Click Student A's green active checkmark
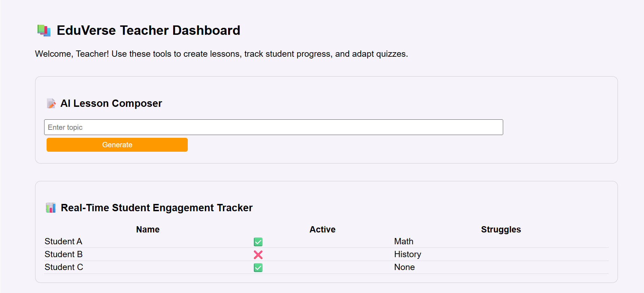Image resolution: width=644 pixels, height=293 pixels. point(258,241)
